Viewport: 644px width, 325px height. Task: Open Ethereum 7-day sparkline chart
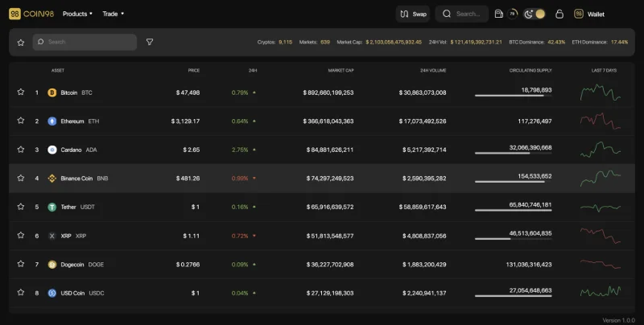[600, 121]
